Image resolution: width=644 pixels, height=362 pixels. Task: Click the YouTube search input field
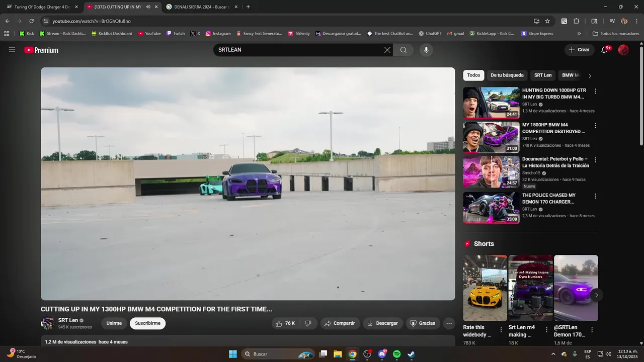click(299, 50)
